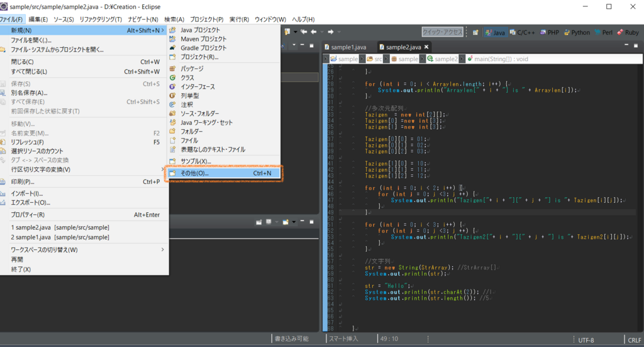
Task: Switch to the C/C++ perspective
Action: coord(523,32)
